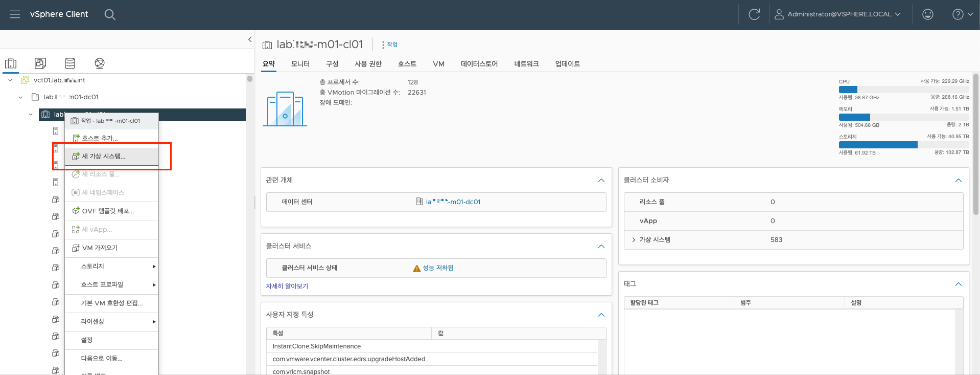Collapse the 관련 개체 panel
980x375 pixels.
[601, 180]
